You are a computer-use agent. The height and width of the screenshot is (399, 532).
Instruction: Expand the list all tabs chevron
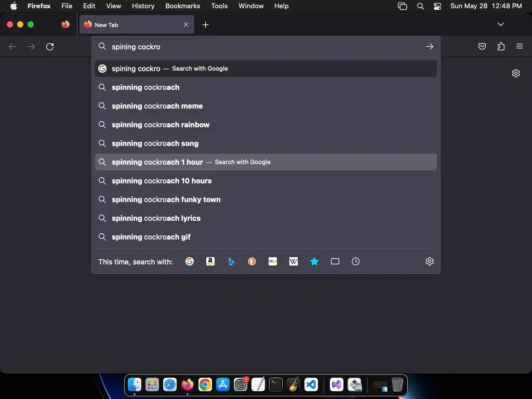(x=501, y=24)
